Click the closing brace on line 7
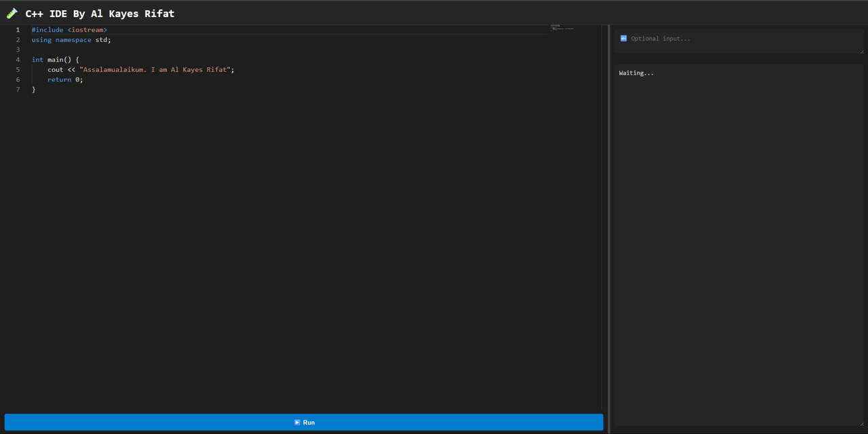868x434 pixels. click(x=33, y=90)
